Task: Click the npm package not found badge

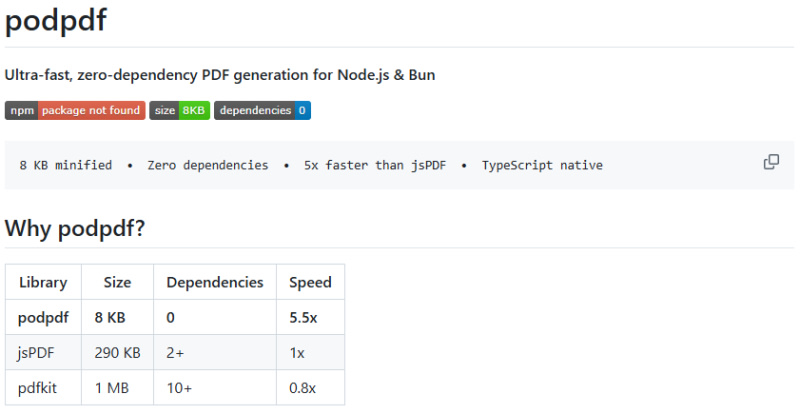Action: click(75, 110)
